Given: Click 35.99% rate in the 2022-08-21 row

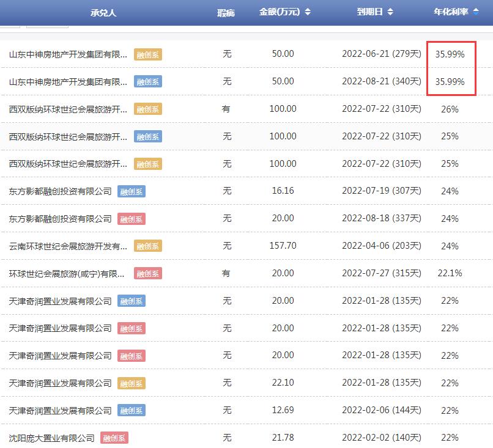Looking at the screenshot, I should pos(450,82).
